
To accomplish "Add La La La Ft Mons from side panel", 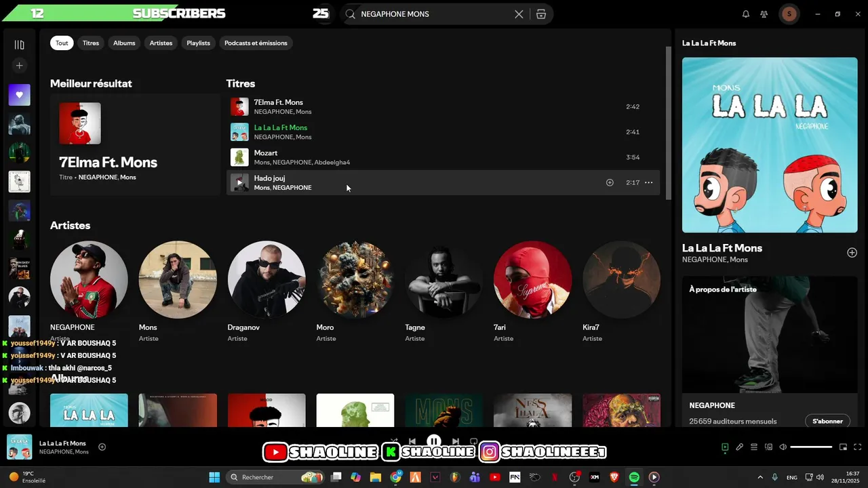I will coord(852,252).
